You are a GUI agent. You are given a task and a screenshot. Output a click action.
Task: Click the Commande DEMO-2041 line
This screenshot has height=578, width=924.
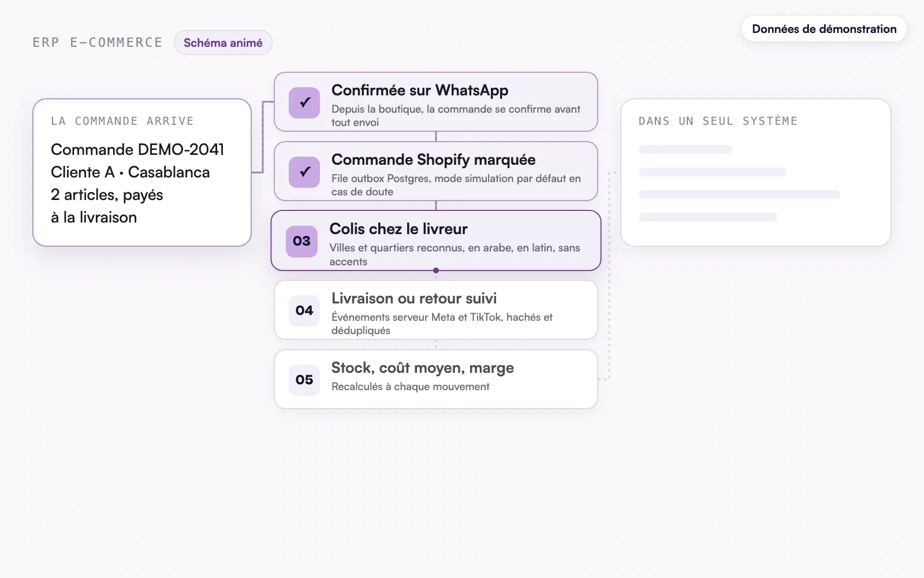[x=137, y=149]
